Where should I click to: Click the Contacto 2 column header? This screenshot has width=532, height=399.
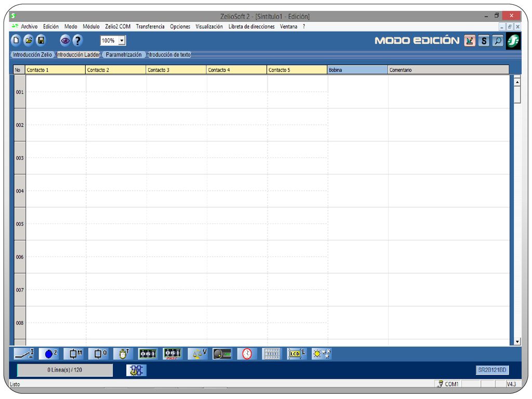click(x=115, y=70)
